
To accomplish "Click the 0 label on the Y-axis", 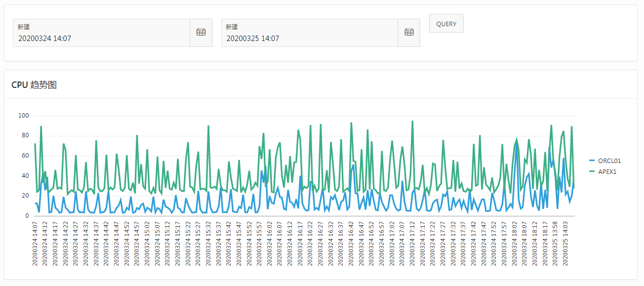I will coord(27,216).
